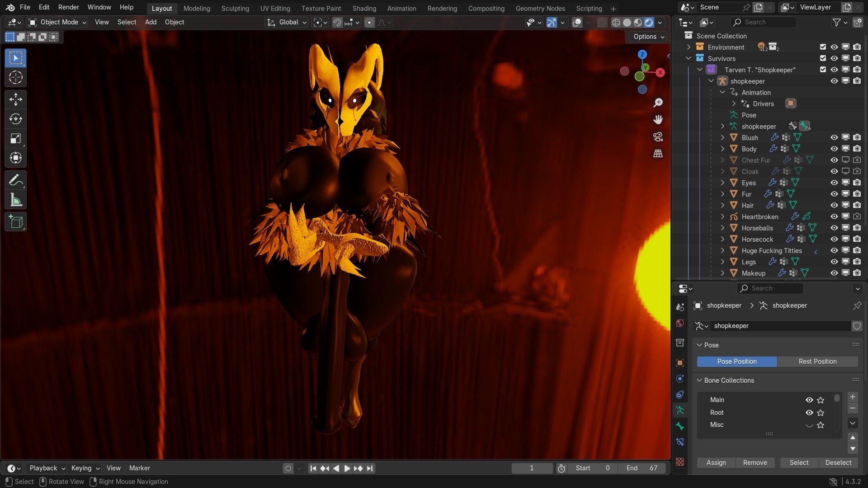Click the pan view hand icon
868x488 pixels.
pyautogui.click(x=658, y=120)
